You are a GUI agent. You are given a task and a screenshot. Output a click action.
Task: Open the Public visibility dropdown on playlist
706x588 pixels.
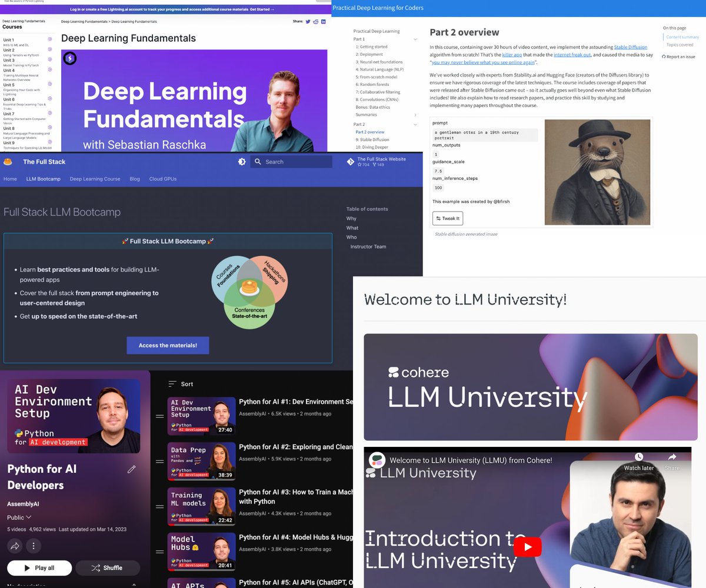click(19, 517)
